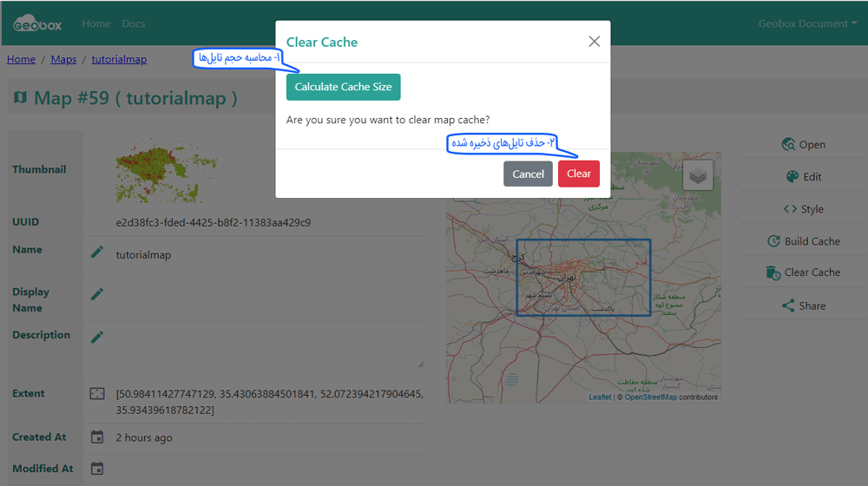The width and height of the screenshot is (868, 486).
Task: Navigate to Maps breadcrumb link
Action: (x=63, y=59)
